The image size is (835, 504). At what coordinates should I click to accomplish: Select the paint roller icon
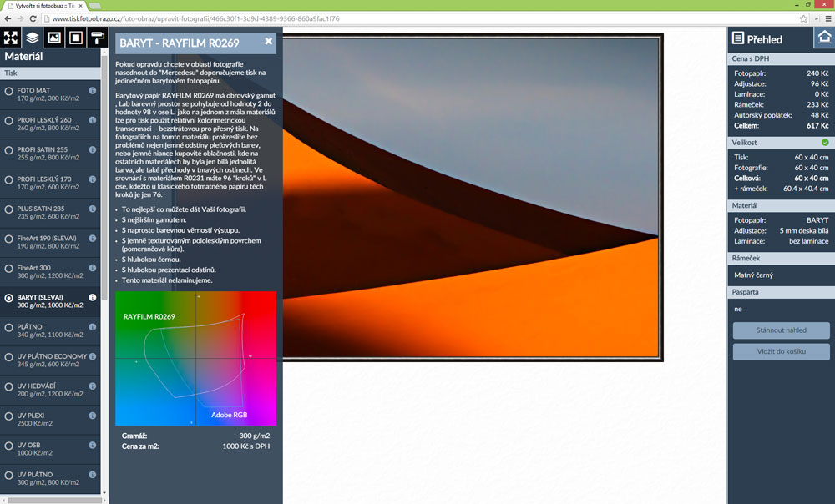[x=98, y=38]
